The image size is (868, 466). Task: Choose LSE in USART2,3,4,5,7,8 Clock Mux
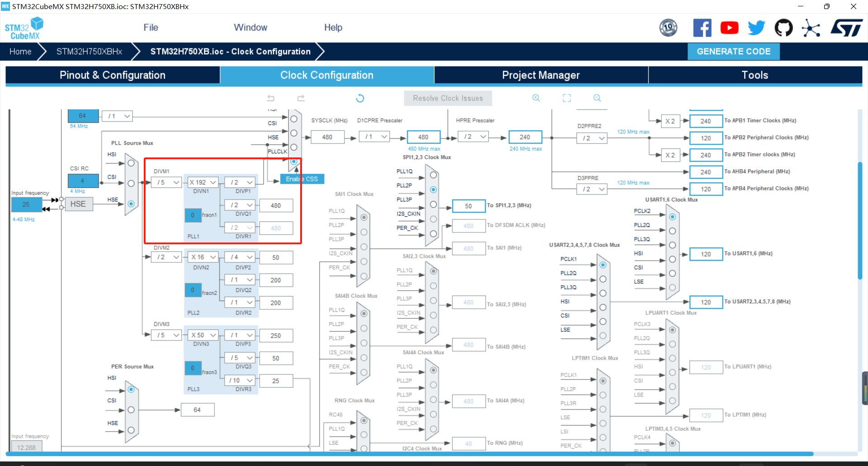click(x=603, y=336)
